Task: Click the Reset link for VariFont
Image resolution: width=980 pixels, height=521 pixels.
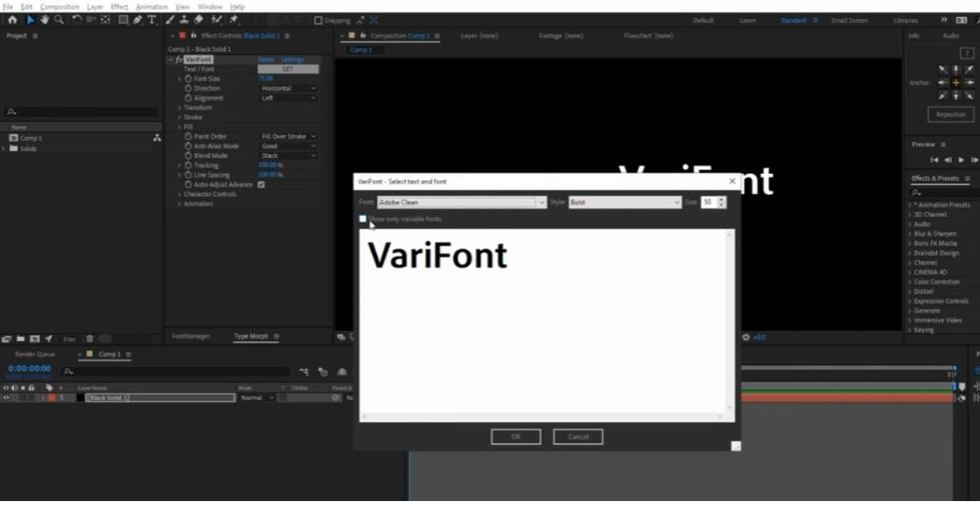Action: (265, 60)
